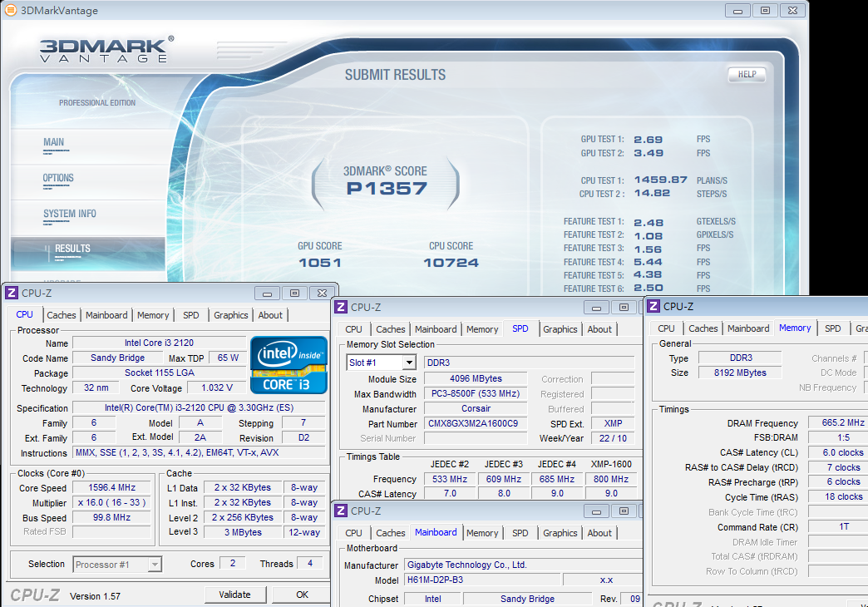This screenshot has height=607, width=868.
Task: Click the OK button in CPU-Z
Action: tap(302, 595)
